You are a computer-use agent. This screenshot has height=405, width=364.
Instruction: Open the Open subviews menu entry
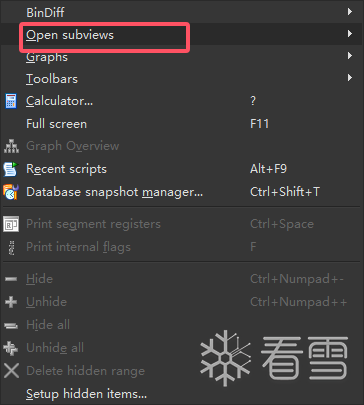pos(182,34)
